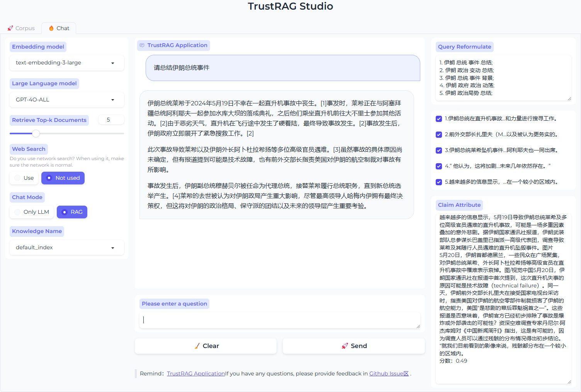Click the flame icon on the Chat tab
Image resolution: width=581 pixels, height=392 pixels.
coord(51,28)
